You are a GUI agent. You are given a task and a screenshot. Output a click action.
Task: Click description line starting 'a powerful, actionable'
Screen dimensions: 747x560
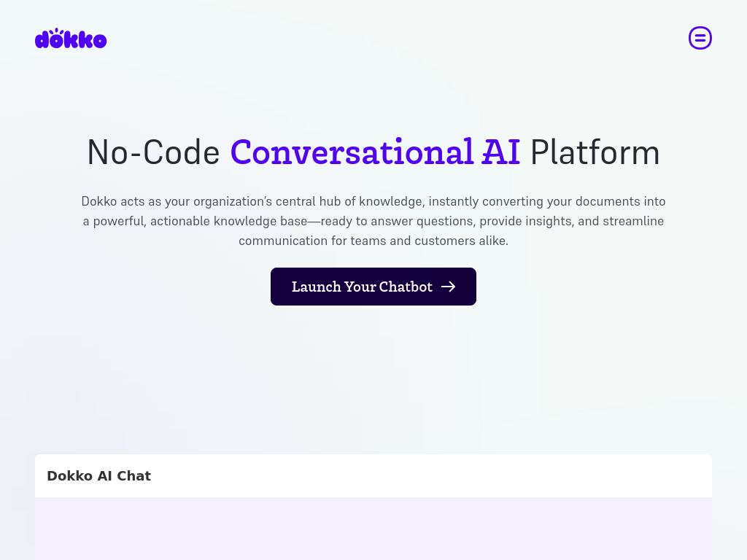(373, 221)
